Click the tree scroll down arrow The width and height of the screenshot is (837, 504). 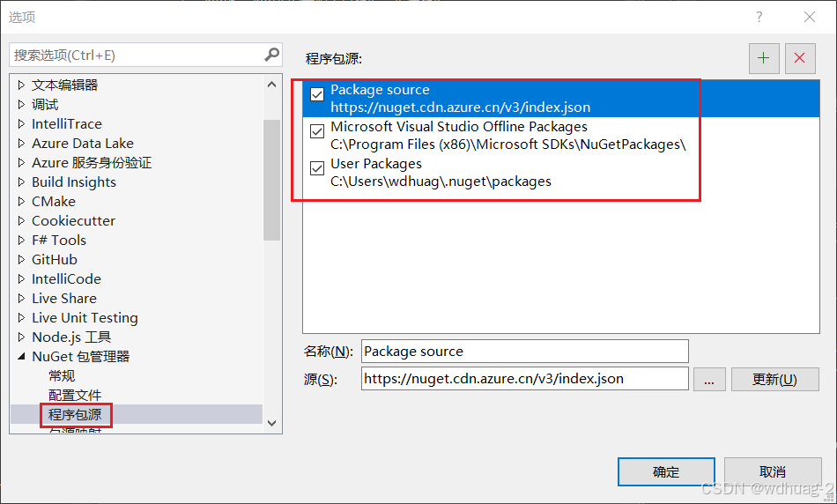[x=271, y=423]
